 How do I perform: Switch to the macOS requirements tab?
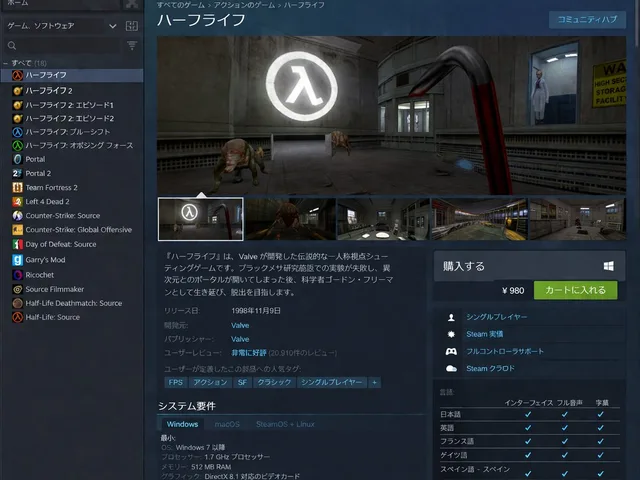(x=227, y=424)
